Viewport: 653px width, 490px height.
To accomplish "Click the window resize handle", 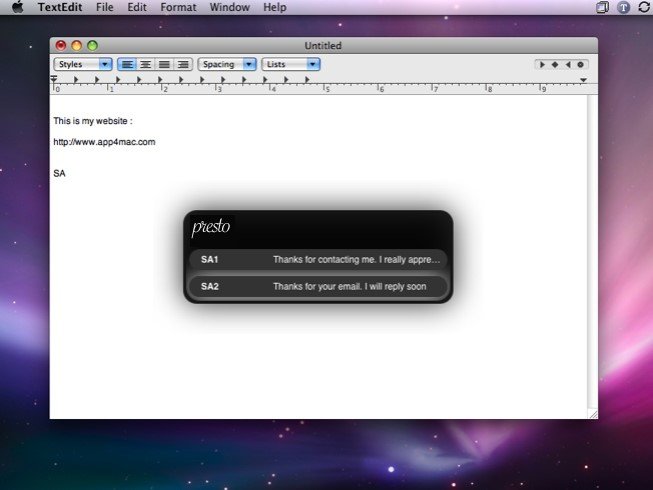I will point(593,414).
